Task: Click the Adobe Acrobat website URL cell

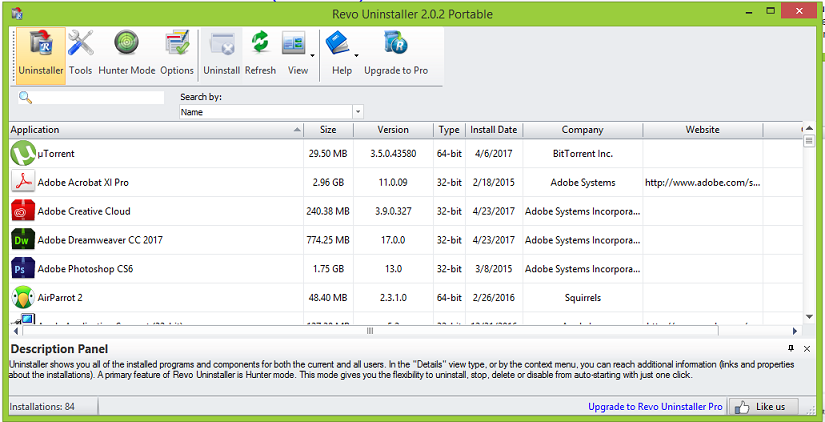Action: click(x=702, y=183)
